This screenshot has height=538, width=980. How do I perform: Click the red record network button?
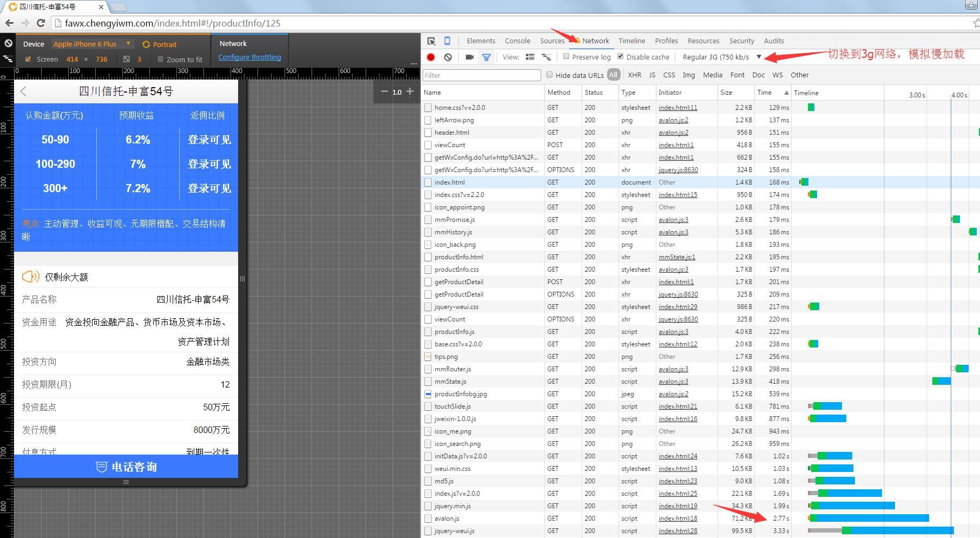point(431,57)
